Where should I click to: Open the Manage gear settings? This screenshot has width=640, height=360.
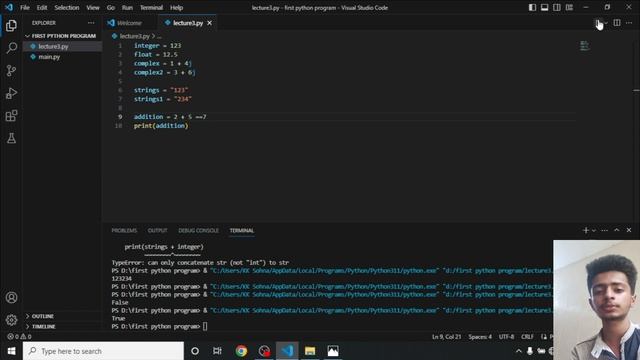pyautogui.click(x=11, y=320)
